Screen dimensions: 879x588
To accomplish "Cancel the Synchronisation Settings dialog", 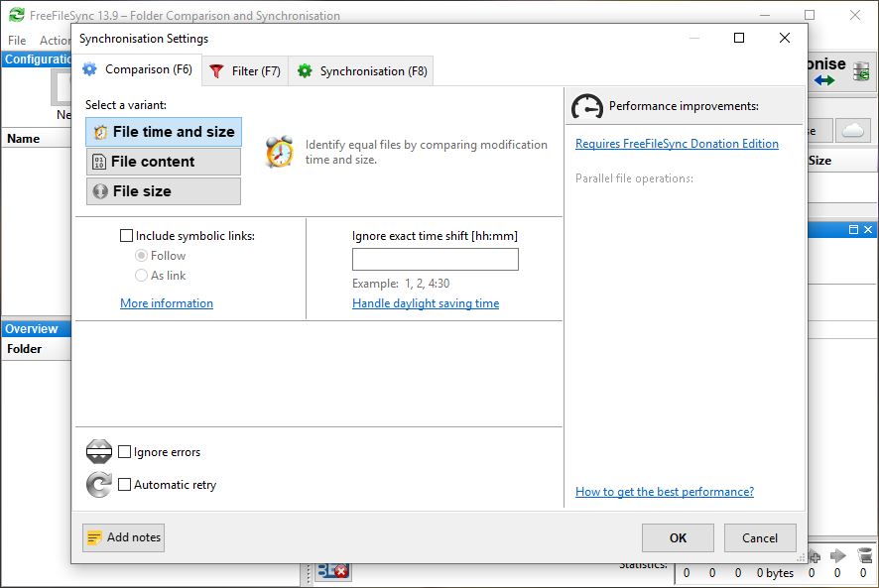I will point(760,538).
